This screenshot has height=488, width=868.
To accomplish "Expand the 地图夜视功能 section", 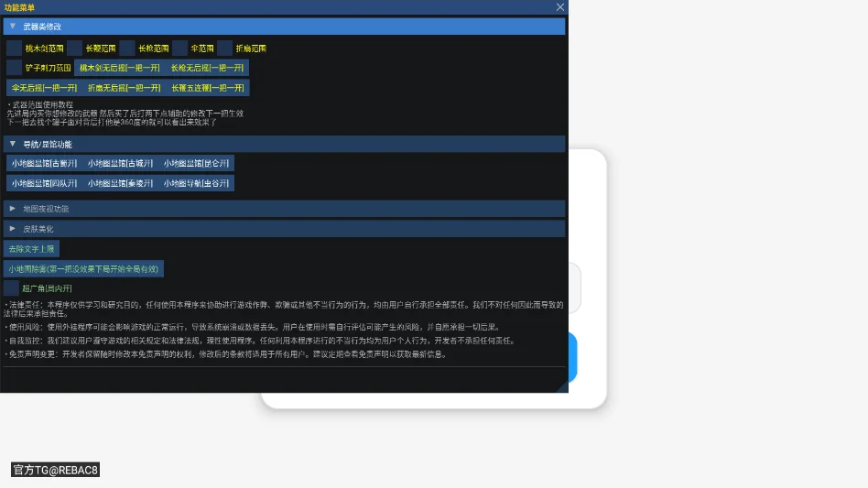I will [284, 209].
